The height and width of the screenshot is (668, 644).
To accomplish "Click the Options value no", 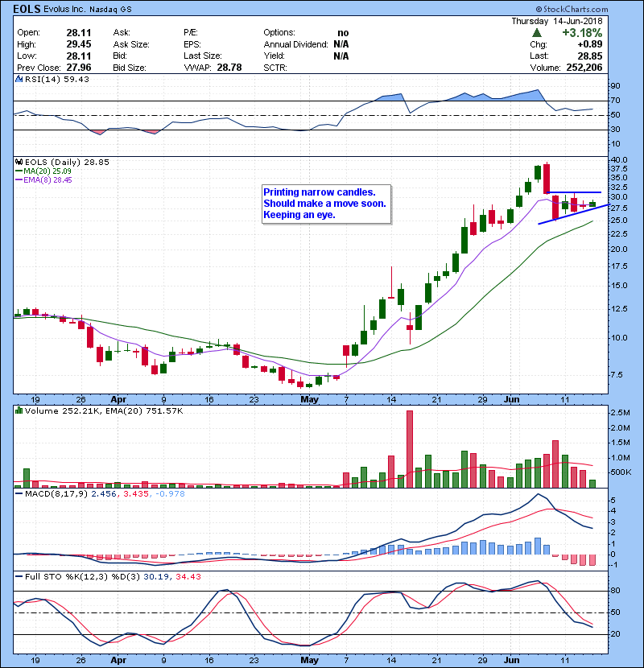I will [x=343, y=33].
